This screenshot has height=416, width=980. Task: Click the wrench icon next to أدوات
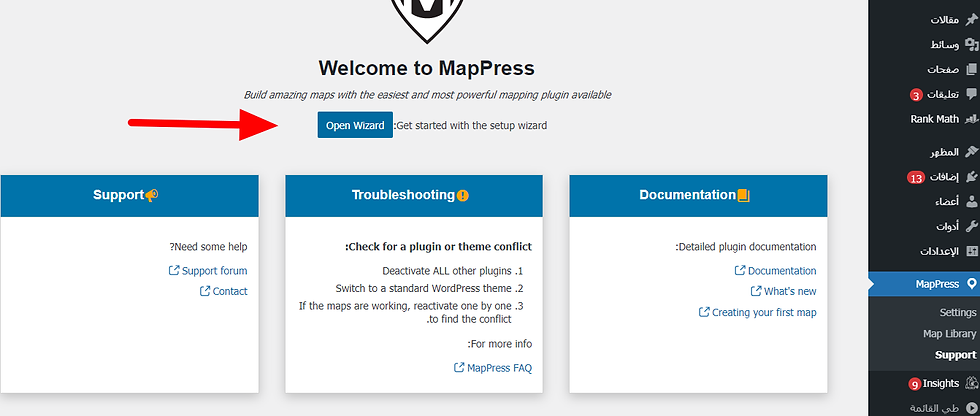click(971, 226)
